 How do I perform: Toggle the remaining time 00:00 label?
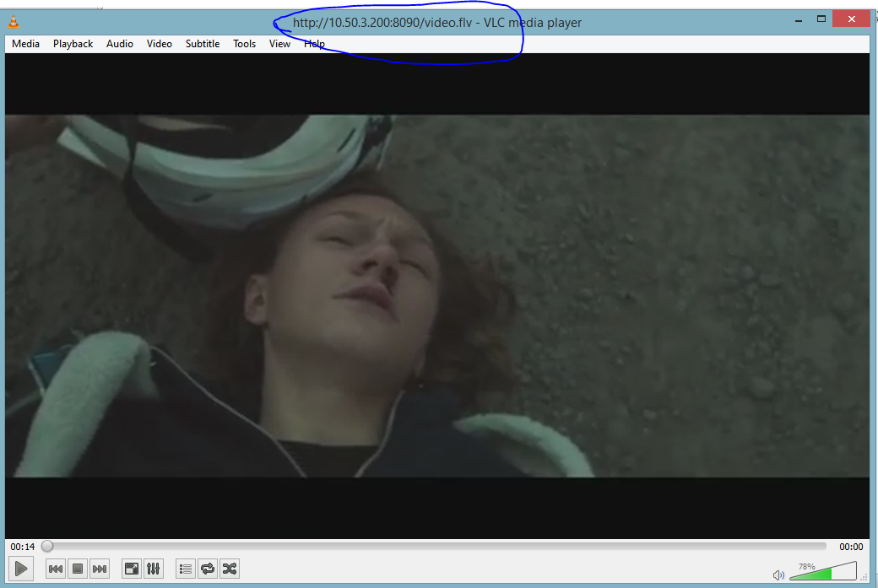pyautogui.click(x=851, y=547)
